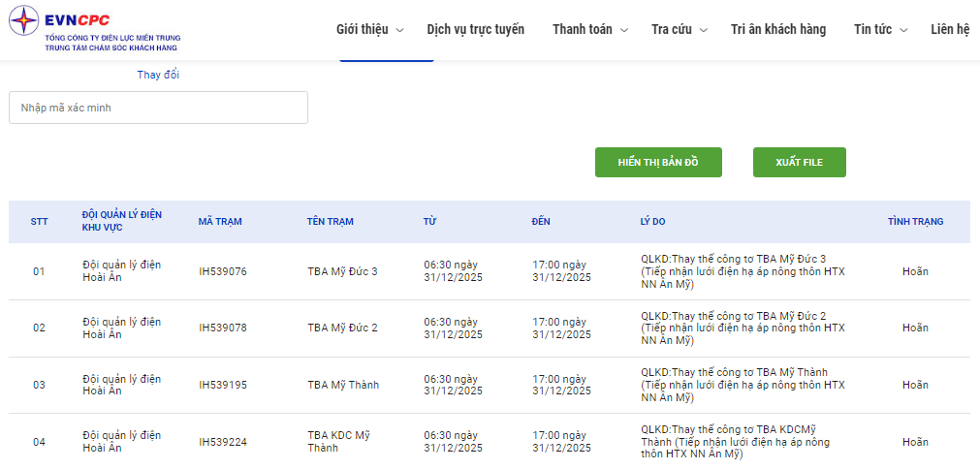Select the row with station code IH539076
980x469 pixels.
(223, 271)
